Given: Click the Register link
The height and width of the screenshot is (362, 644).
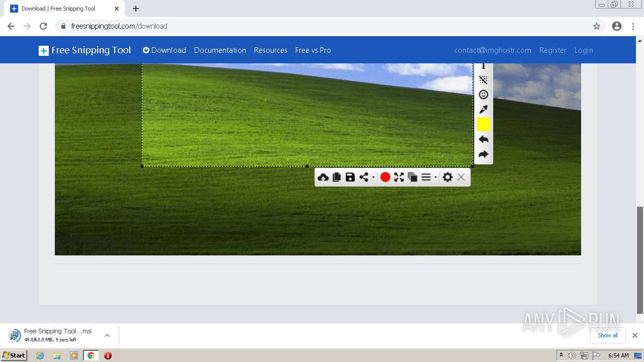Looking at the screenshot, I should [552, 50].
